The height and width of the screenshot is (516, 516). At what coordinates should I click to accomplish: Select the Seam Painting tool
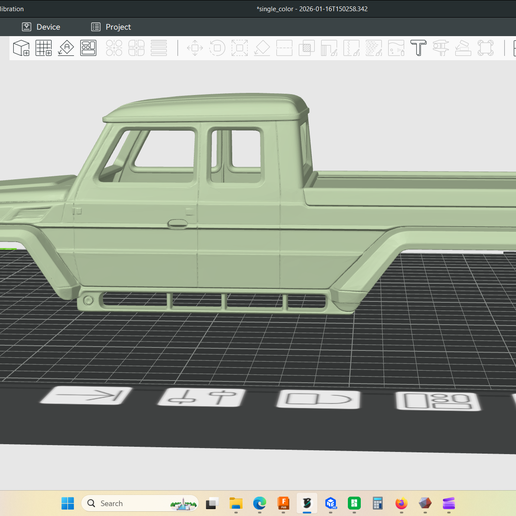351,48
